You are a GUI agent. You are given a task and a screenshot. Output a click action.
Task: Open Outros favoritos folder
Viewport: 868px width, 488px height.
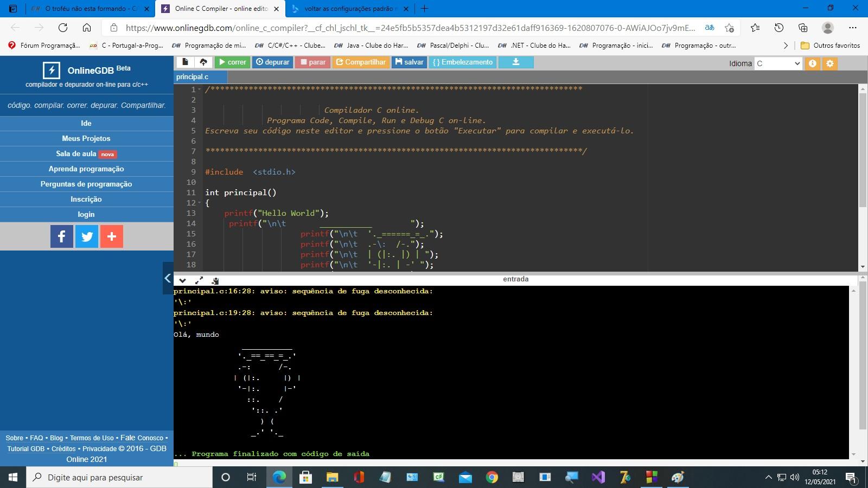[831, 46]
